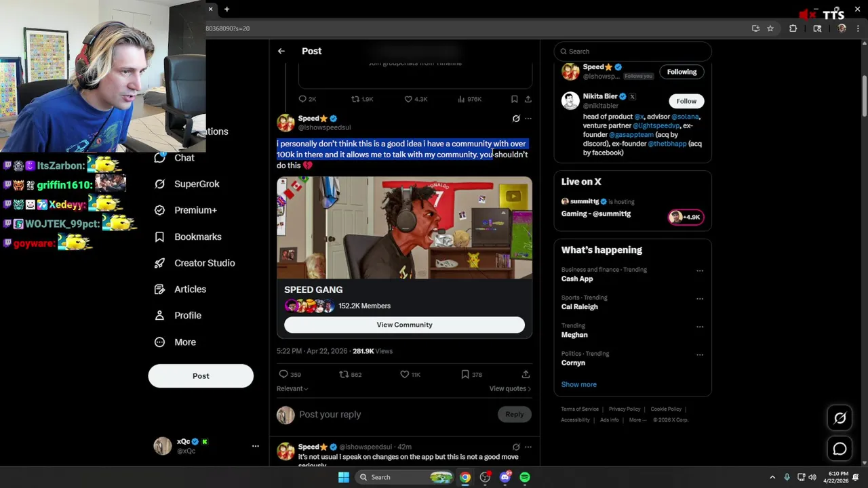868x488 pixels.
Task: Click the 2K replies icon on the quoted post
Action: pyautogui.click(x=302, y=99)
